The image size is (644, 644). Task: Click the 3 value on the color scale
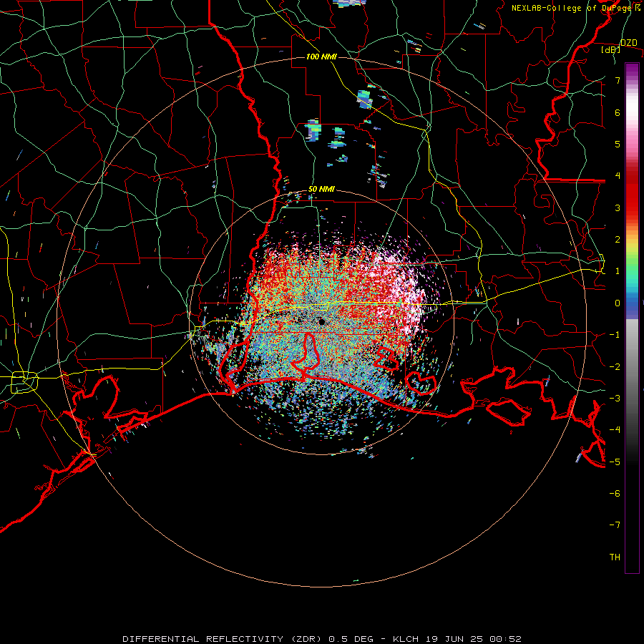click(x=618, y=208)
